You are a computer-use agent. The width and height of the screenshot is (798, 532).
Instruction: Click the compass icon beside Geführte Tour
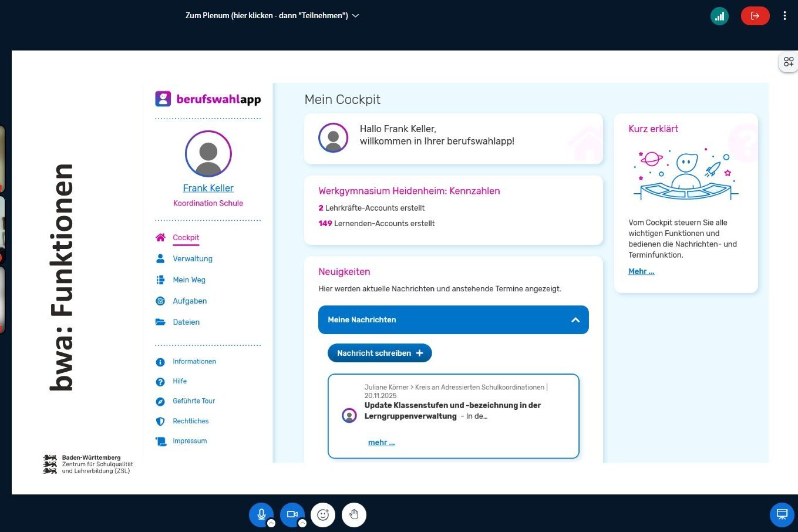click(x=160, y=402)
